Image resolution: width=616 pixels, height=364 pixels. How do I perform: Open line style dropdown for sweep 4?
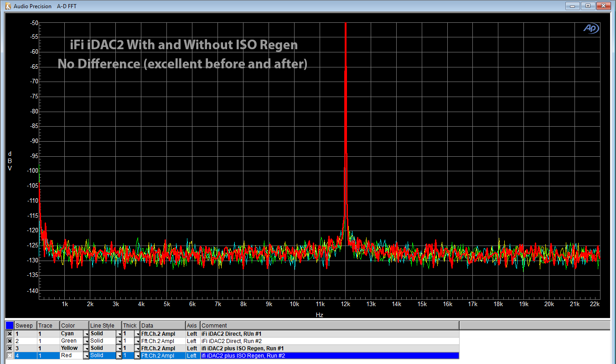pyautogui.click(x=119, y=356)
